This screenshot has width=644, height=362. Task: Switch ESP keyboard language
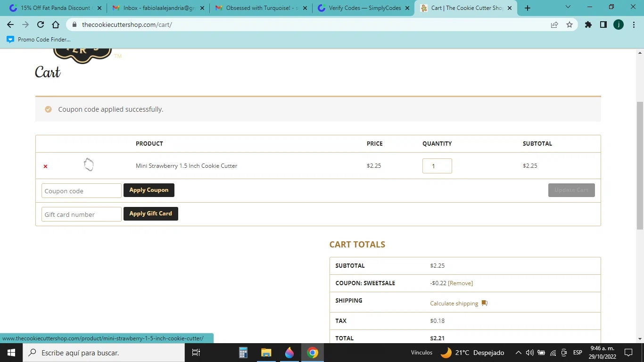tap(578, 353)
